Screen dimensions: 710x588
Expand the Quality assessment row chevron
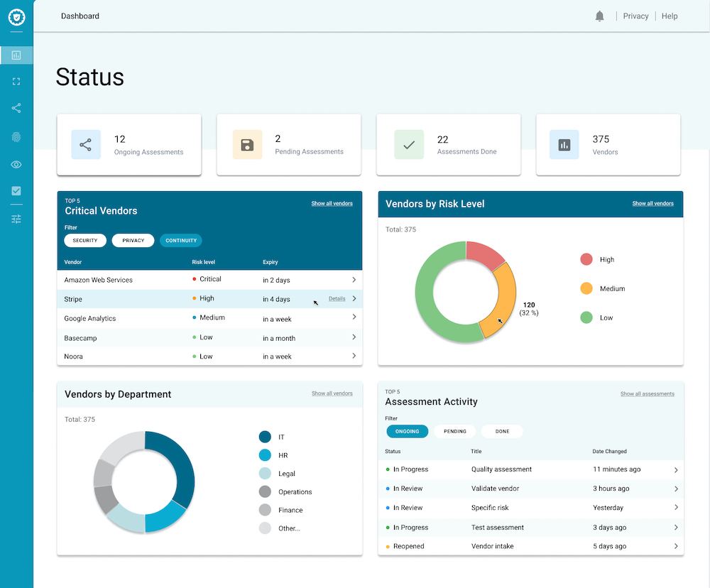coord(675,470)
